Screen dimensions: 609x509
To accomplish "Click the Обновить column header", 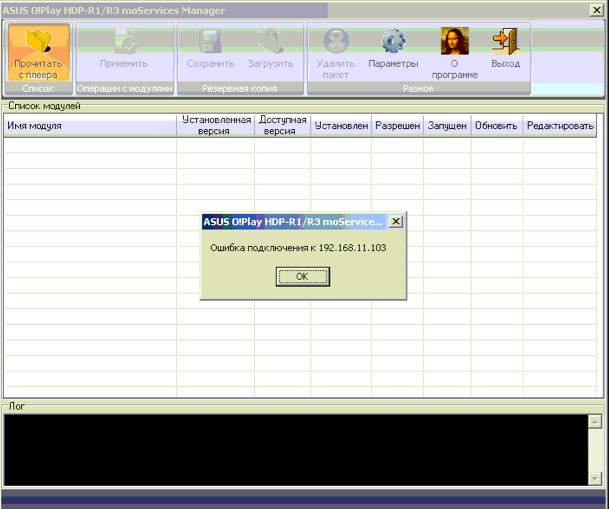I will coord(496,126).
